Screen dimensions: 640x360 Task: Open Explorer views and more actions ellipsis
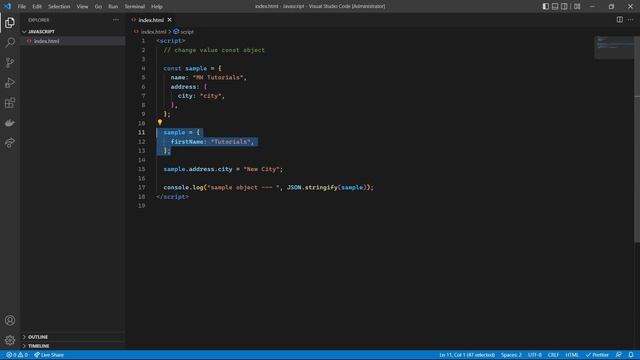pyautogui.click(x=116, y=20)
